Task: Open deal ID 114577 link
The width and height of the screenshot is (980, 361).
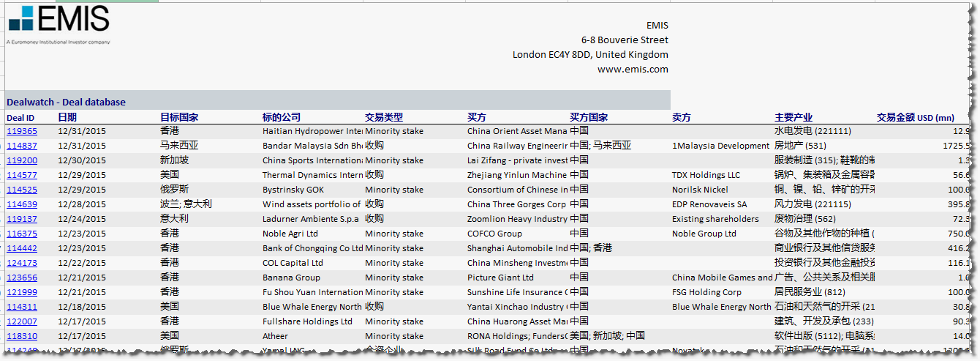Action: (22, 175)
